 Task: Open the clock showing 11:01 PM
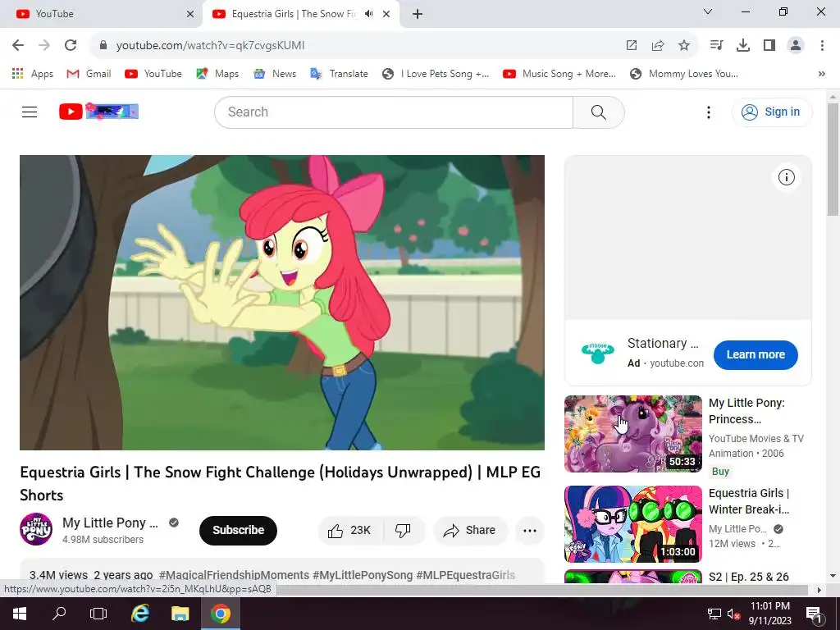click(769, 614)
